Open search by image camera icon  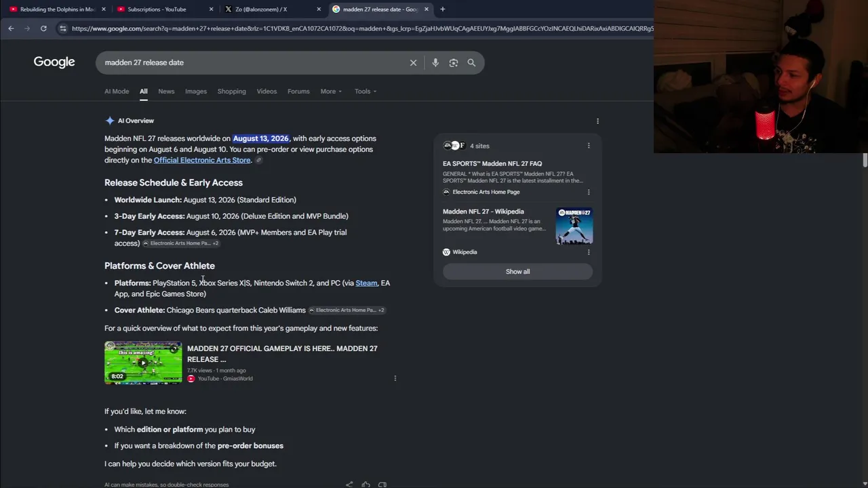tap(454, 62)
